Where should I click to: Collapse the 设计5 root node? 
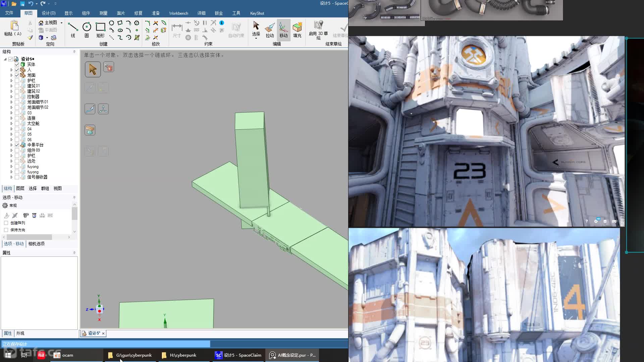click(5, 59)
